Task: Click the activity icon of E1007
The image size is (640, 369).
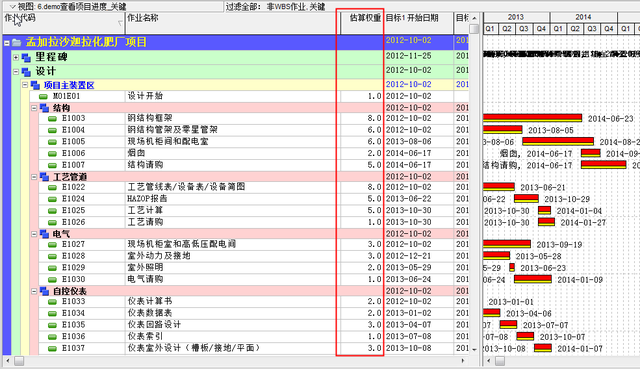Action: pos(52,166)
